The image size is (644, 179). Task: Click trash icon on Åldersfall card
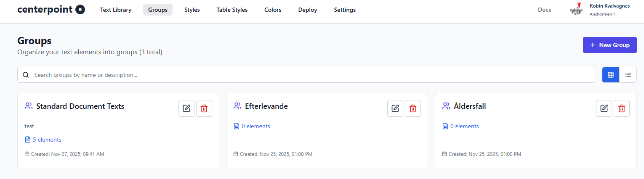pyautogui.click(x=622, y=108)
